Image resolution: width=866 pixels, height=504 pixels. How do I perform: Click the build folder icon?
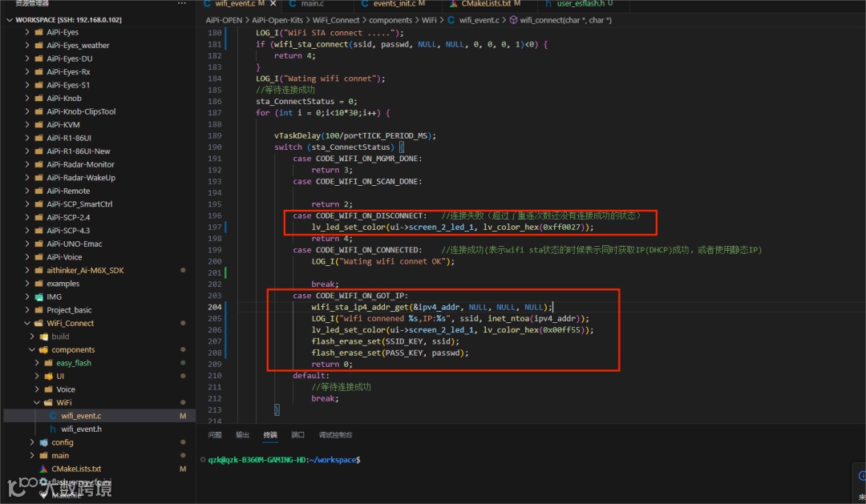click(x=43, y=337)
